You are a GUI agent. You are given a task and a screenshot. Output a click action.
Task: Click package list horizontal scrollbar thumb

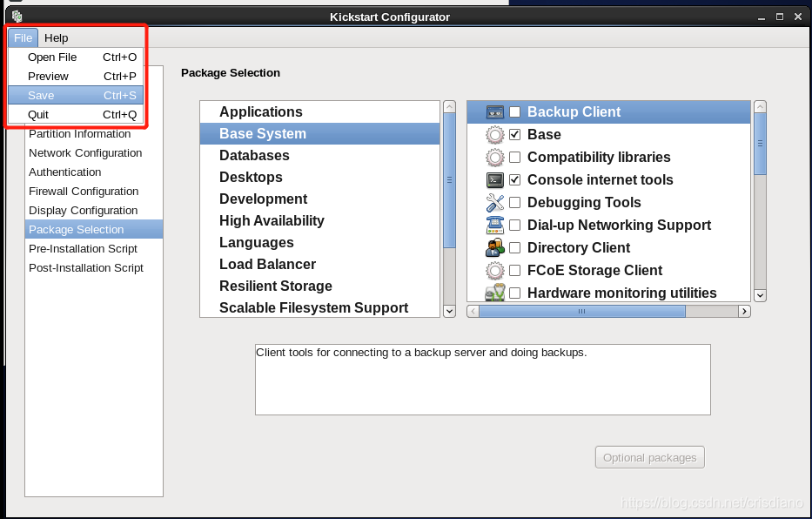[x=582, y=311]
